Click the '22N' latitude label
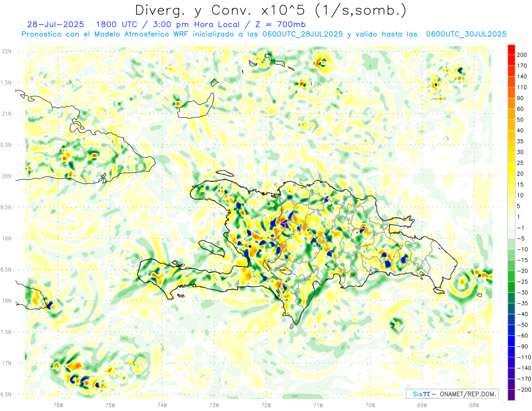The height and width of the screenshot is (411, 532). pyautogui.click(x=7, y=51)
